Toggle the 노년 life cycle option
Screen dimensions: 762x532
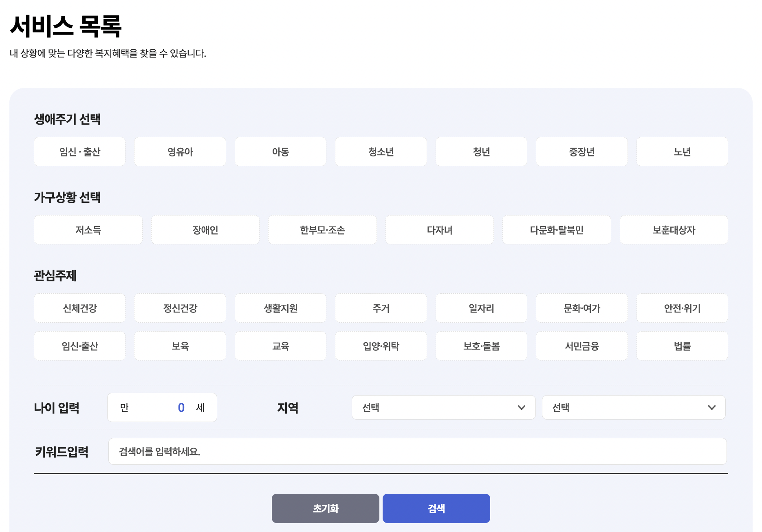(681, 152)
